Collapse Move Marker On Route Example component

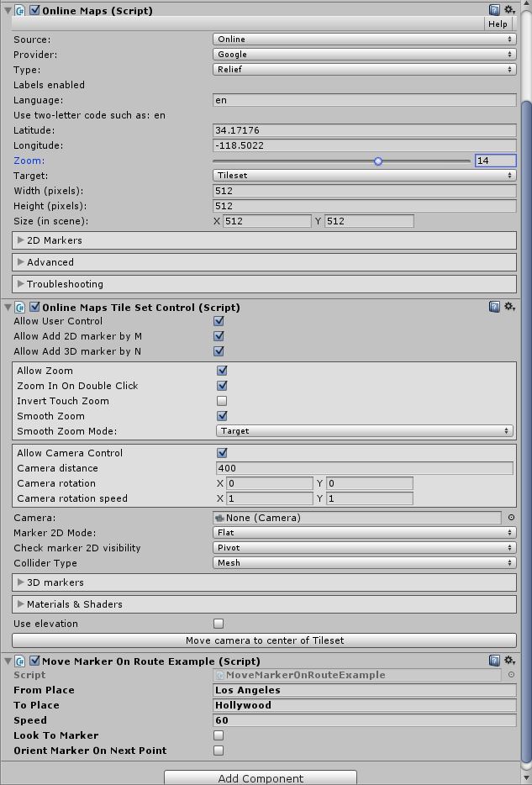point(8,661)
